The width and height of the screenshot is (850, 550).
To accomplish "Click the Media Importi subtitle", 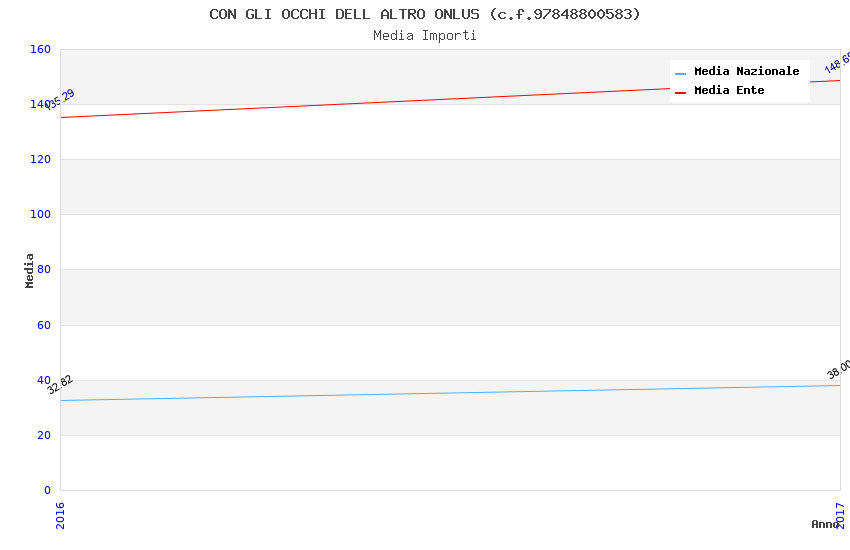I will (x=425, y=36).
